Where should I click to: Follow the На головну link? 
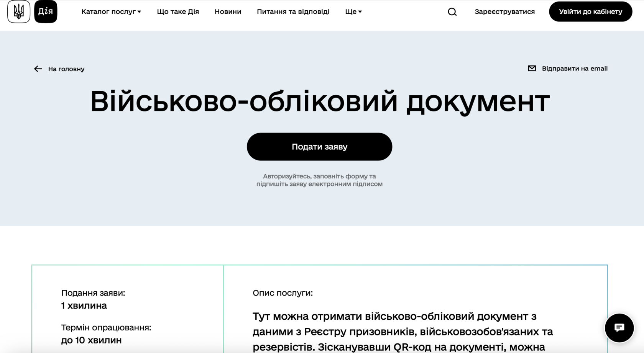(x=66, y=69)
